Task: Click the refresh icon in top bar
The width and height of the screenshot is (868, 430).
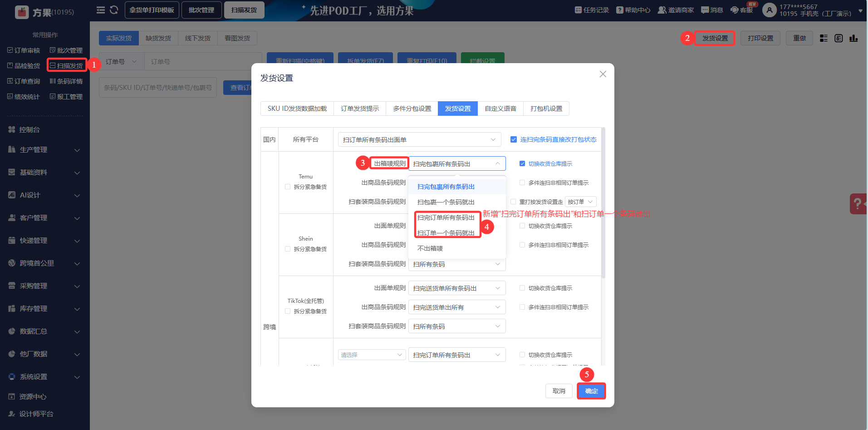Action: (114, 10)
